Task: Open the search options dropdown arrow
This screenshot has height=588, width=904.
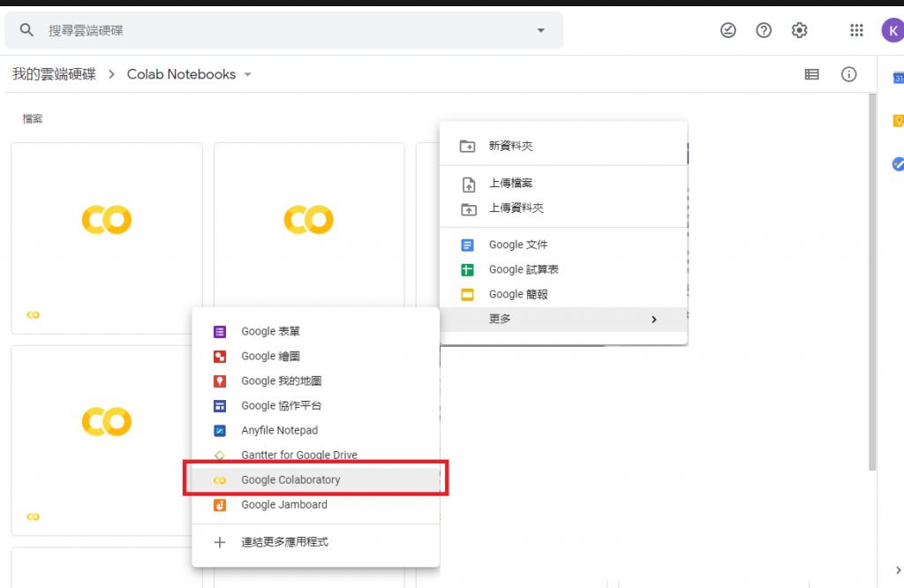Action: 541,31
